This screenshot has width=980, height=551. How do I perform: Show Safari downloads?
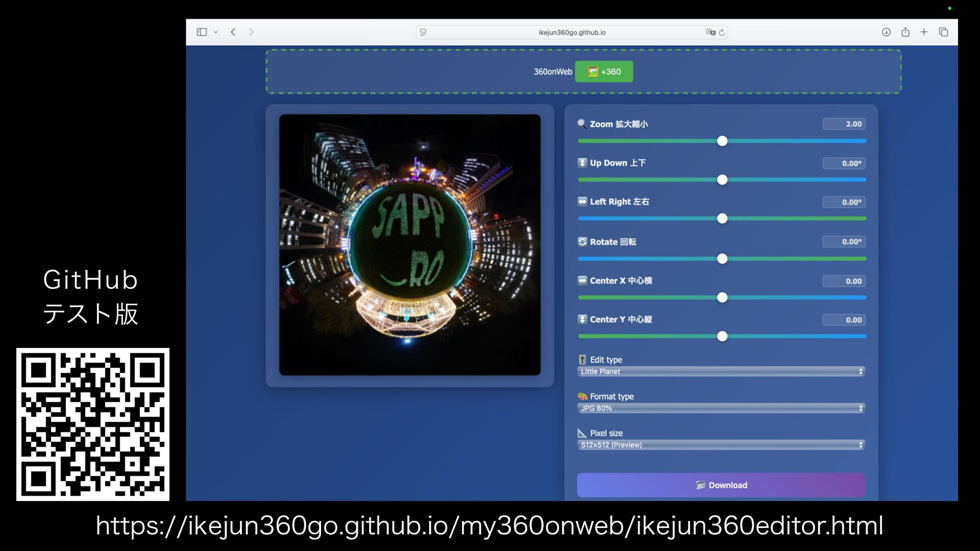886,32
